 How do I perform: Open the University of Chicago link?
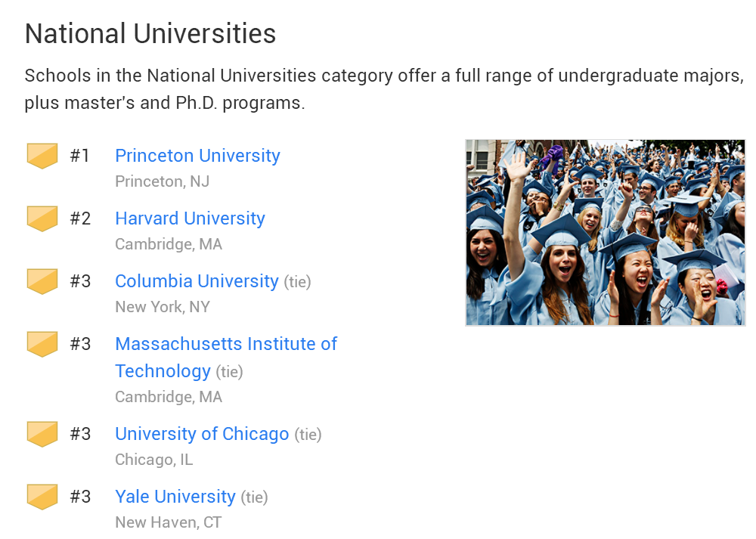pos(202,434)
